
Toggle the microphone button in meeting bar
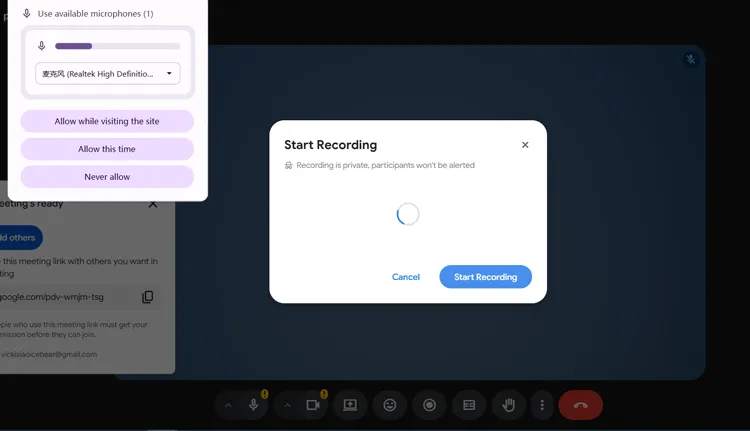tap(254, 405)
